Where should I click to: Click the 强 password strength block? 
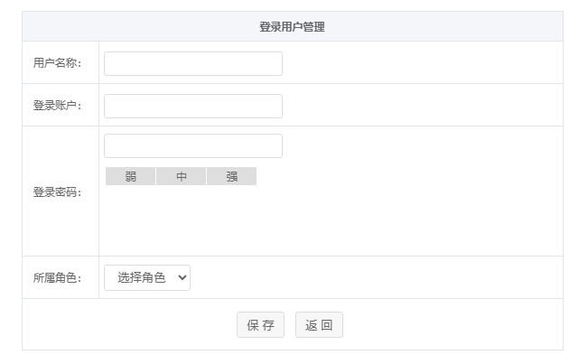pos(231,176)
